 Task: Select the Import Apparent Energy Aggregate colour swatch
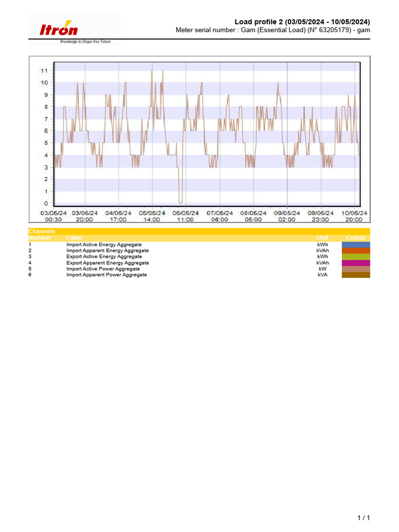[x=355, y=251]
